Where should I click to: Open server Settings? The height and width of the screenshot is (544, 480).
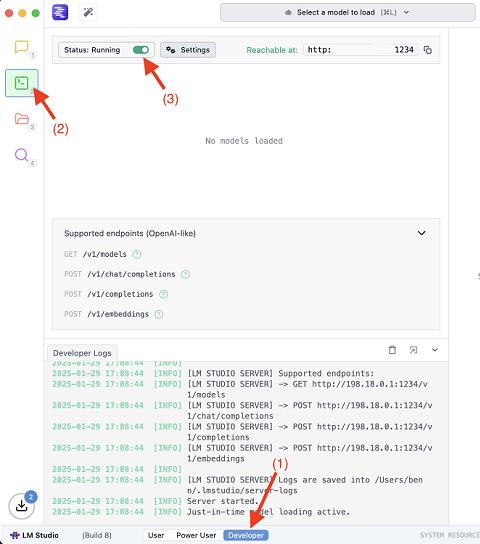(x=188, y=50)
